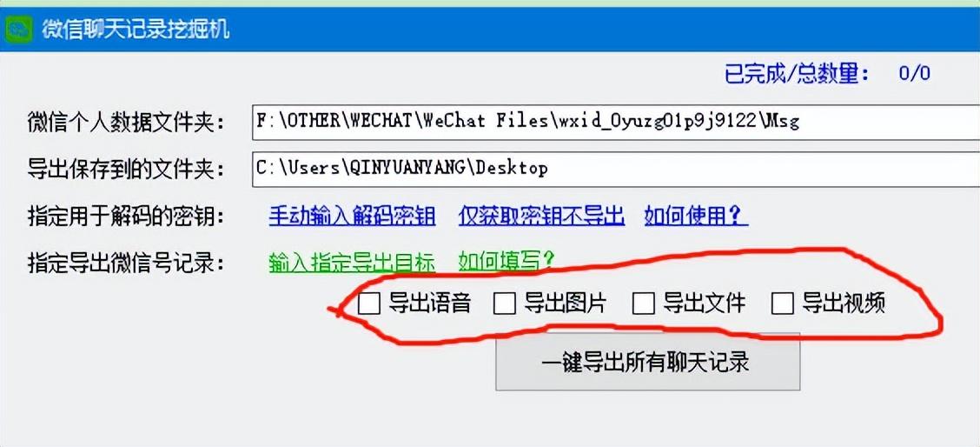
Task: Click the green 输入指定导出目标 link
Action: click(x=352, y=263)
